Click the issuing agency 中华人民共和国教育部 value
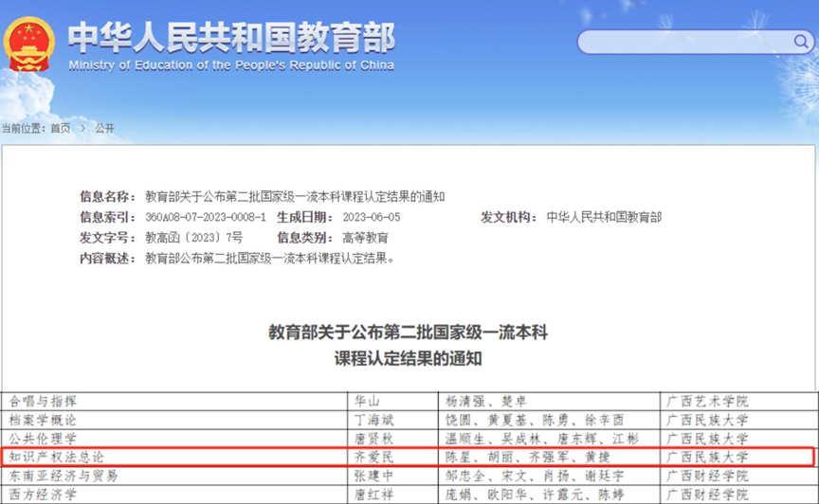Screen dimensions: 819x504 point(604,218)
